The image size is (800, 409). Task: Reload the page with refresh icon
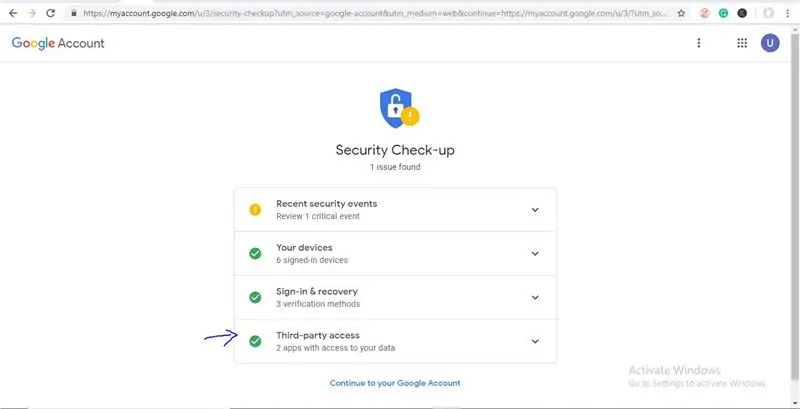(x=50, y=14)
